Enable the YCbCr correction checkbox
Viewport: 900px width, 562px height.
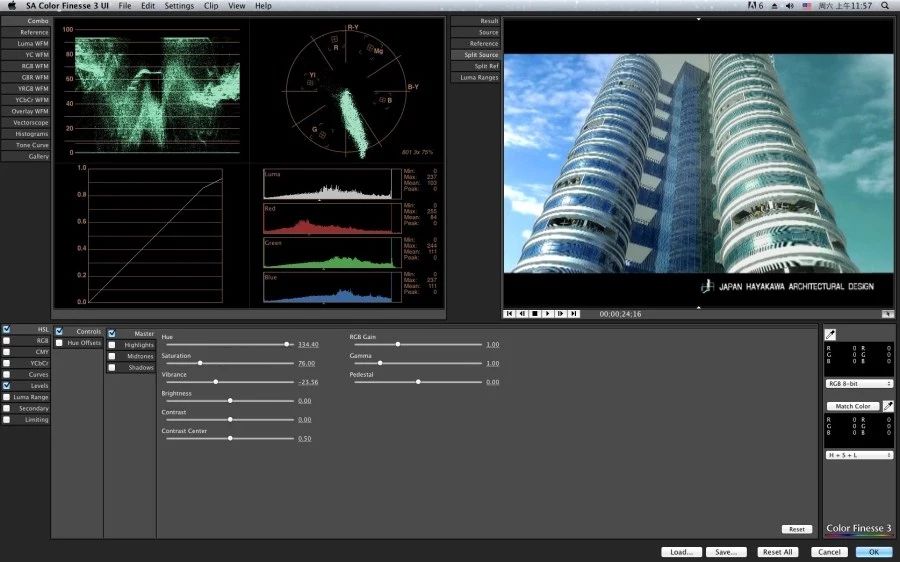pyautogui.click(x=6, y=363)
